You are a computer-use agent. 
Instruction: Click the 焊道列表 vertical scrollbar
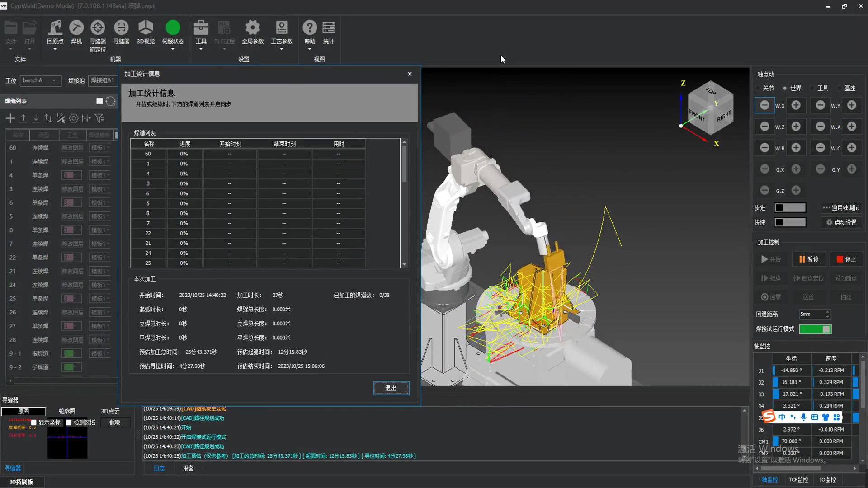(x=404, y=203)
